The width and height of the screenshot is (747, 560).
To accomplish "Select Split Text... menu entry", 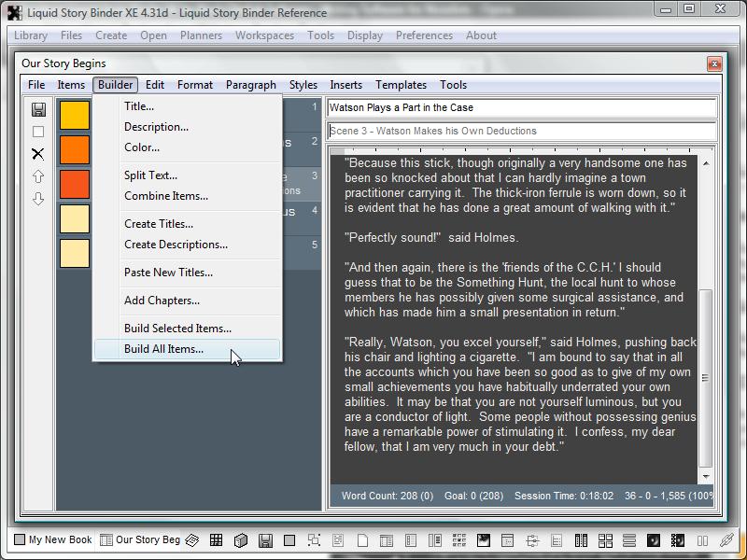I will (x=150, y=175).
